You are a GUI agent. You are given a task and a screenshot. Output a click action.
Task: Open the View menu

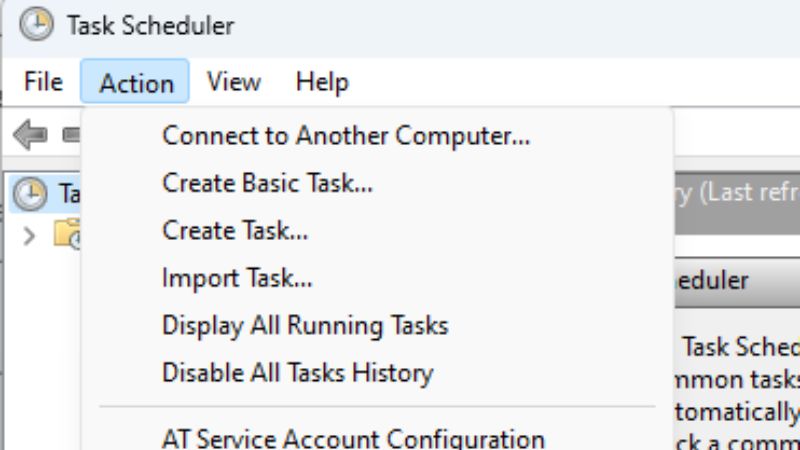pyautogui.click(x=233, y=82)
